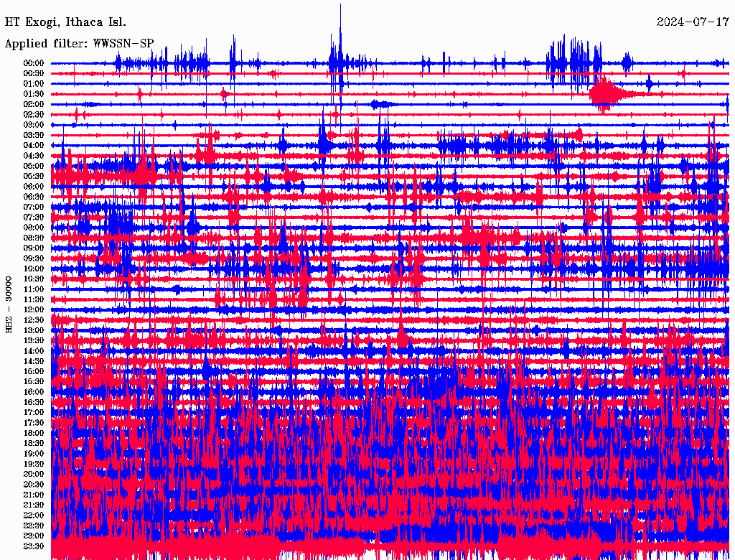Select the 09:00 time label
The width and height of the screenshot is (735, 560).
(x=34, y=248)
